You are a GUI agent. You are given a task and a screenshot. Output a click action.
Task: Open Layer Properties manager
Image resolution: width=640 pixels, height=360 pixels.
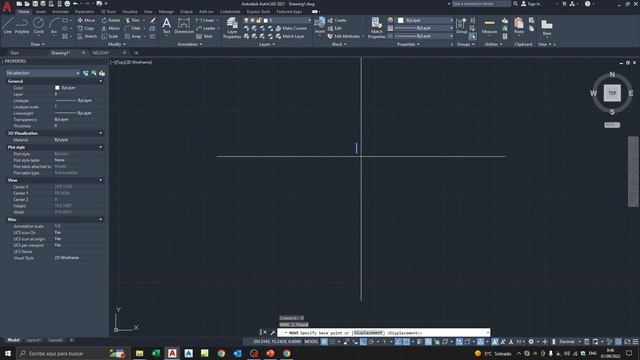[x=232, y=28]
